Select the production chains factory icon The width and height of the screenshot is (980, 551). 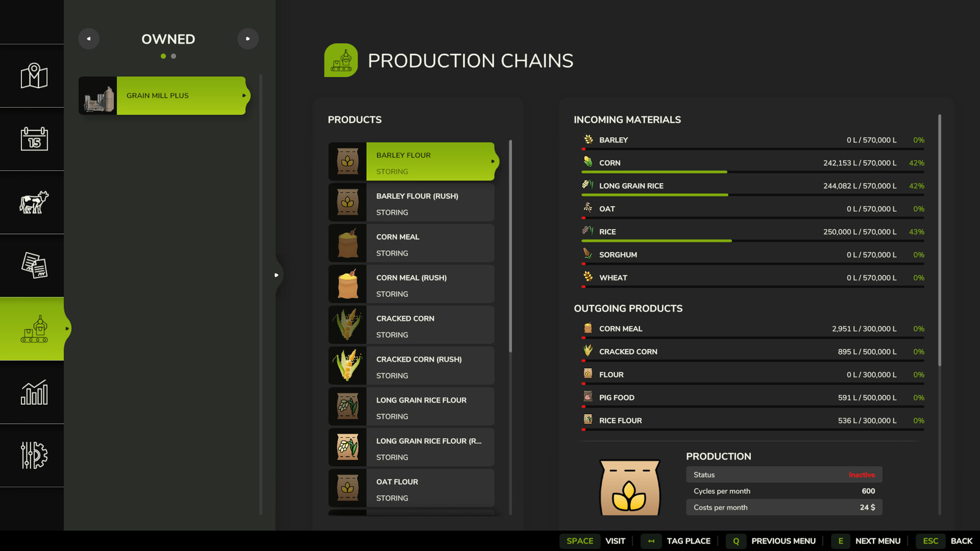click(x=34, y=329)
